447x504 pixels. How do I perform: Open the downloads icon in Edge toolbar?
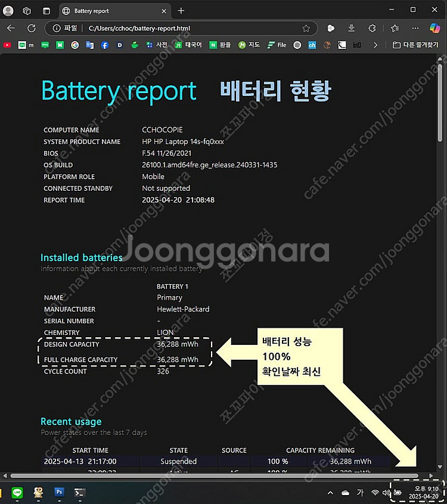pos(351,28)
